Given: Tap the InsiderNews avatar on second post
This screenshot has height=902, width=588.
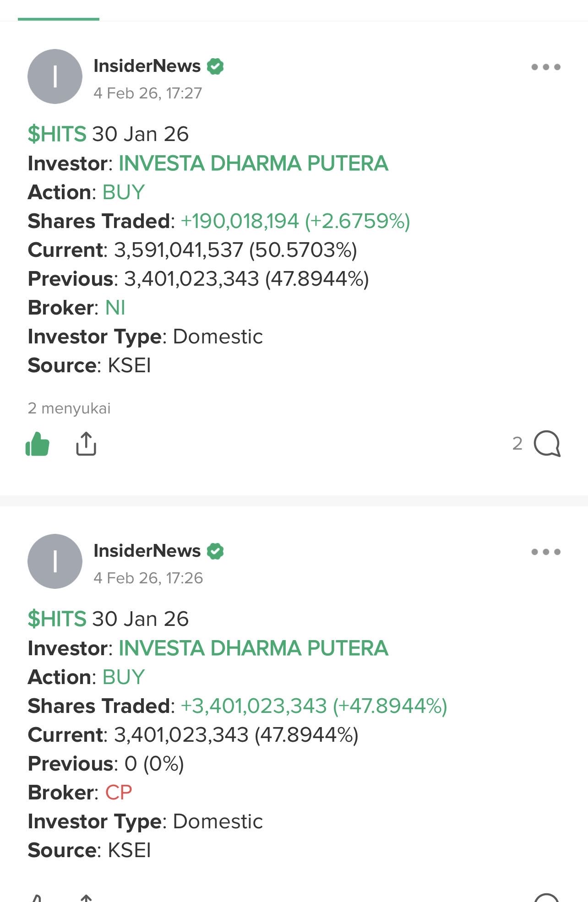Looking at the screenshot, I should (55, 561).
